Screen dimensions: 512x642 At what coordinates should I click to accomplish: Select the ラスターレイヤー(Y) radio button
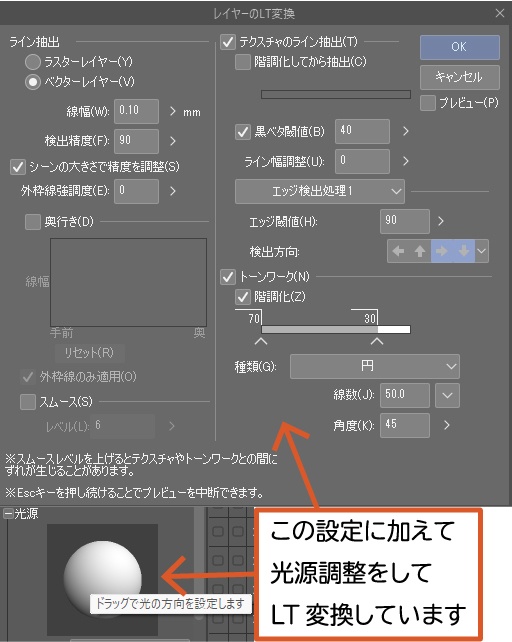33,62
